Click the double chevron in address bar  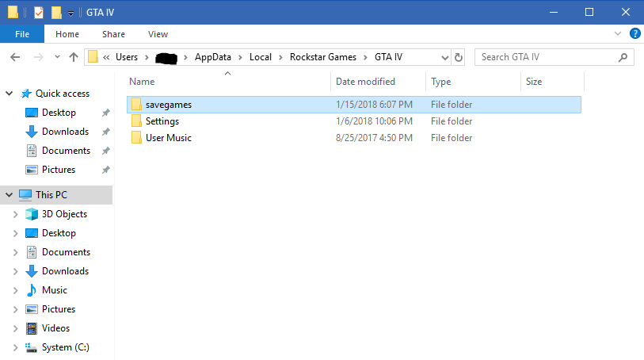click(106, 58)
